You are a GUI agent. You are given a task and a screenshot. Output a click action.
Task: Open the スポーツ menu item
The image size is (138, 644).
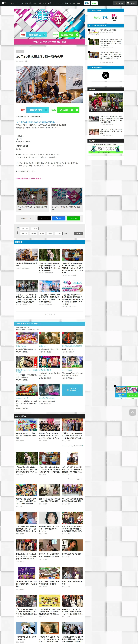click(51, 3)
